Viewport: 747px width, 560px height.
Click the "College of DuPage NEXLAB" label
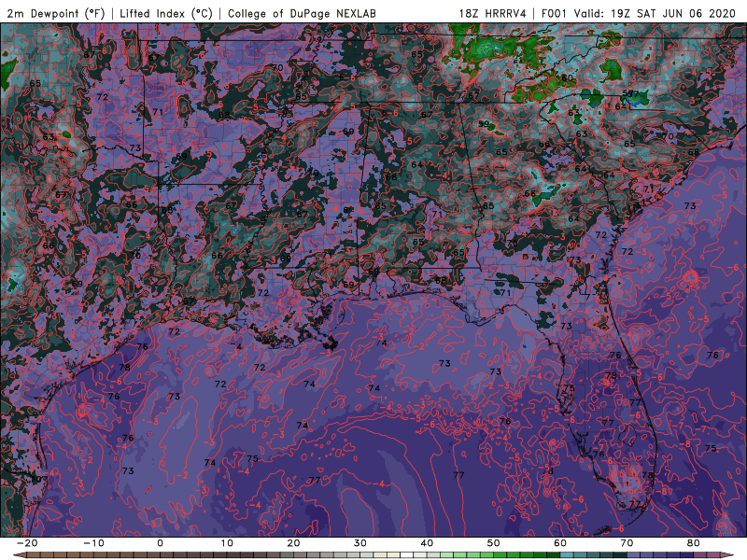point(302,13)
